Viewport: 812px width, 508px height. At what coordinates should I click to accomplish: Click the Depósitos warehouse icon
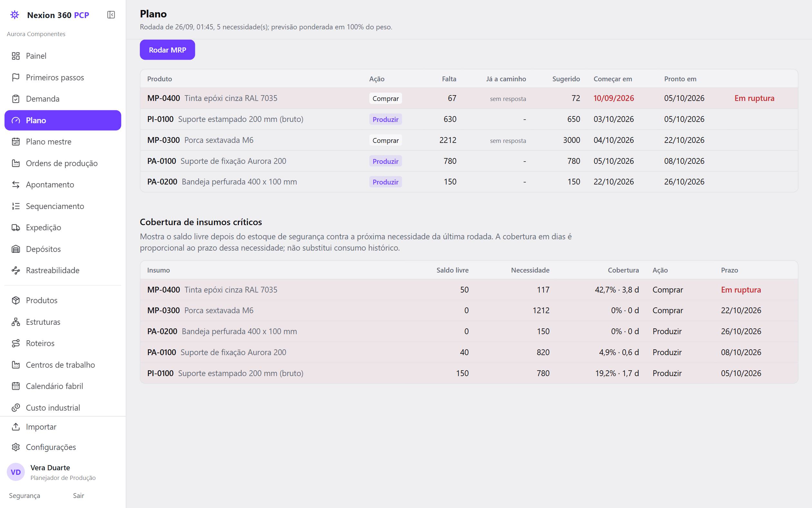[16, 249]
